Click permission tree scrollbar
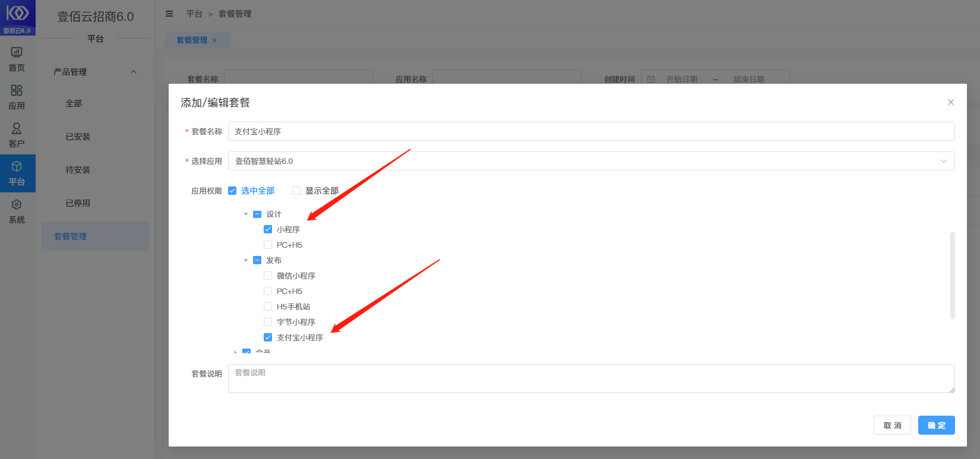 pos(953,276)
